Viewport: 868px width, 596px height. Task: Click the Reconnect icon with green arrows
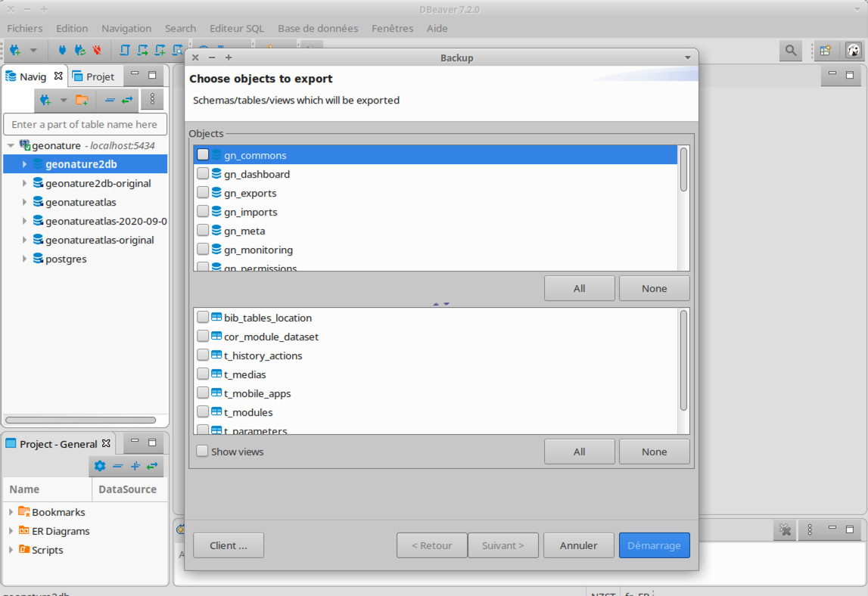[80, 51]
